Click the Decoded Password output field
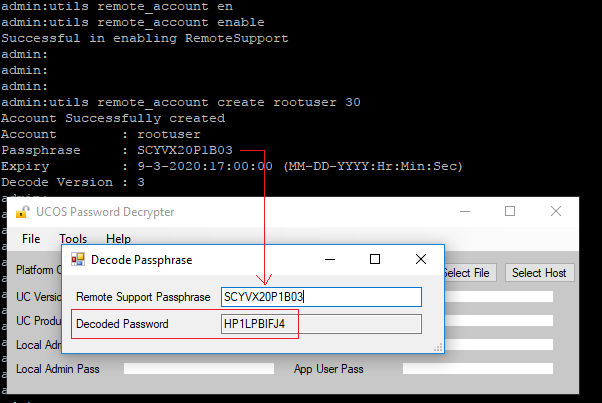 321,324
